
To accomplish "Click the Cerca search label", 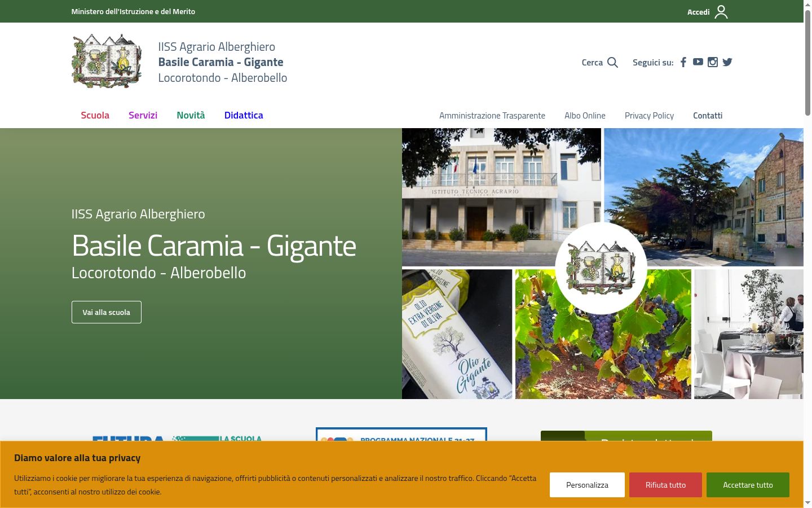I will [592, 63].
